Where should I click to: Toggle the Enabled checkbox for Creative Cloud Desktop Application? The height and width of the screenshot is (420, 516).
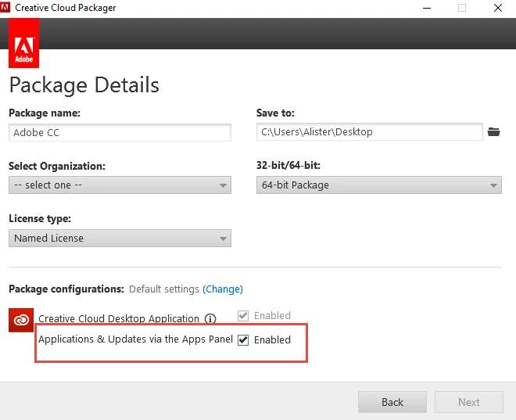click(x=243, y=316)
